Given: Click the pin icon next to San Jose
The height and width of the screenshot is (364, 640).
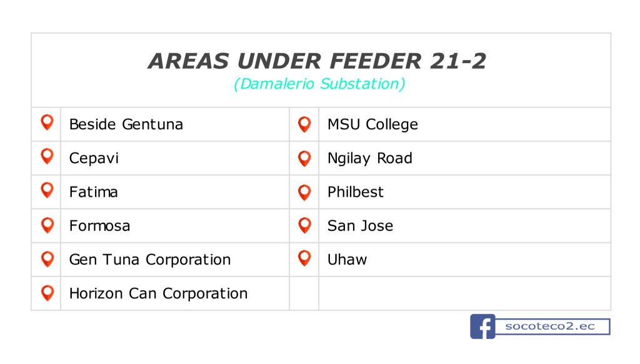Looking at the screenshot, I should click(x=304, y=225).
